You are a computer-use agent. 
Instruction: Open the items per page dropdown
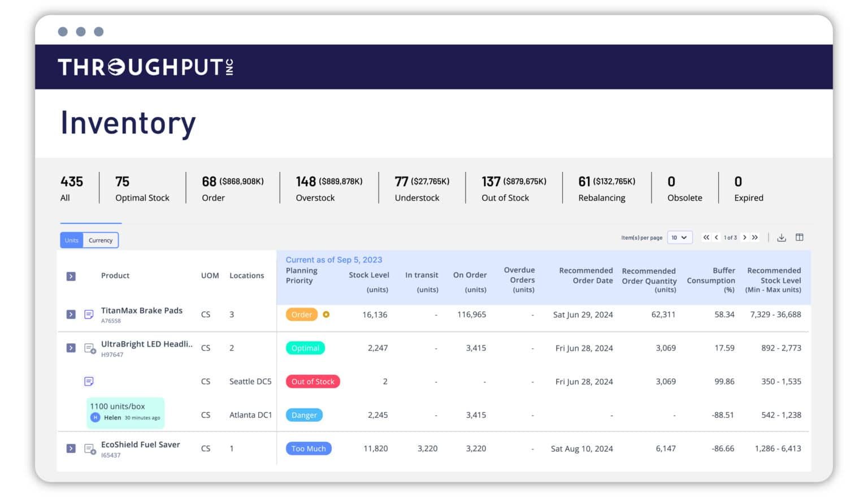click(680, 237)
